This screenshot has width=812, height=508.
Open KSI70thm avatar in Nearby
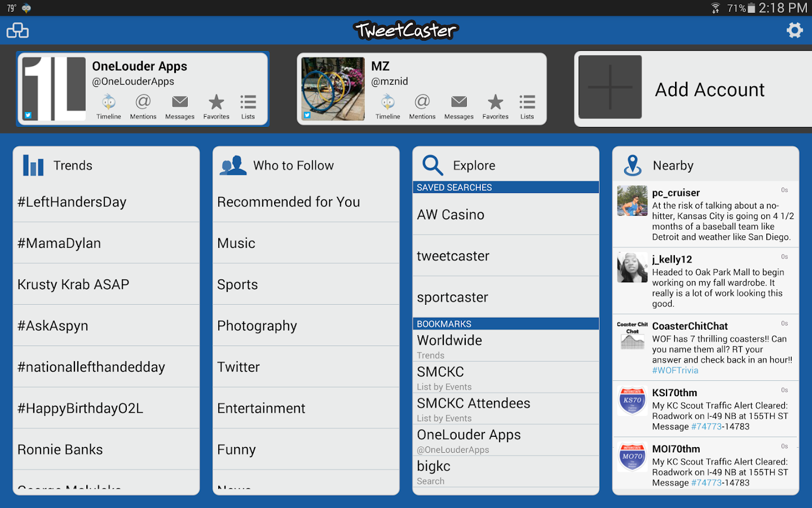[632, 401]
